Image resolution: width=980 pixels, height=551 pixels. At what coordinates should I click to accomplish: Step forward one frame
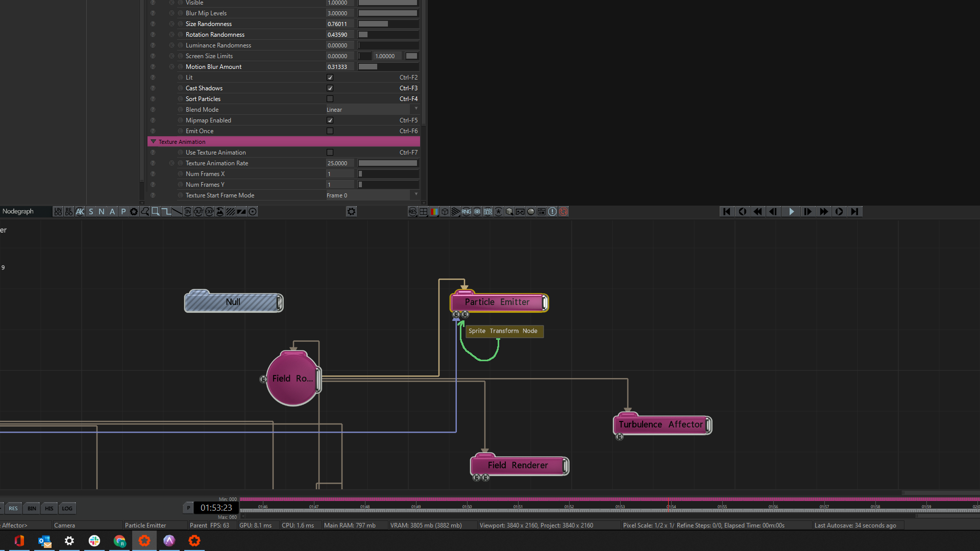point(807,212)
